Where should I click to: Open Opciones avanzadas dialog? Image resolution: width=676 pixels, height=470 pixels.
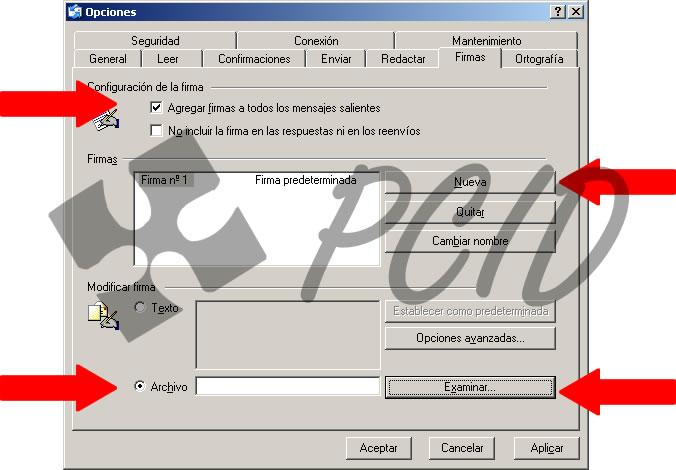[x=469, y=338]
